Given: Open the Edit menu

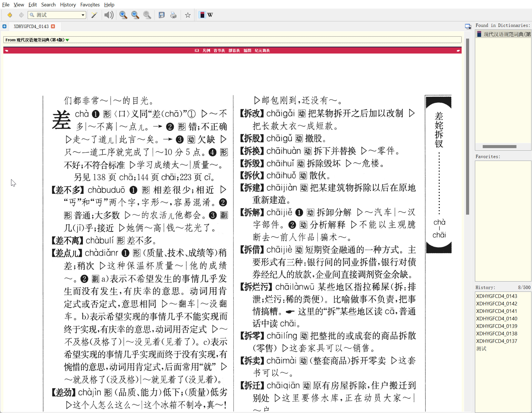Looking at the screenshot, I should (x=32, y=5).
